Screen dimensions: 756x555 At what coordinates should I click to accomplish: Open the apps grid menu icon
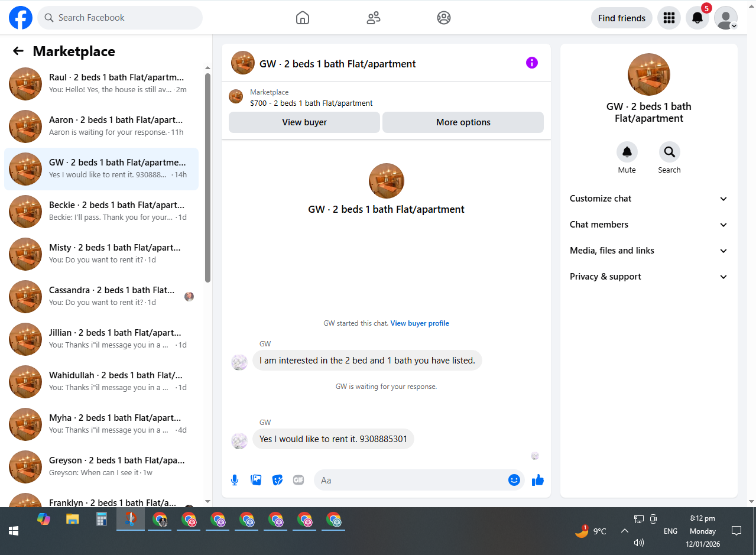669,18
